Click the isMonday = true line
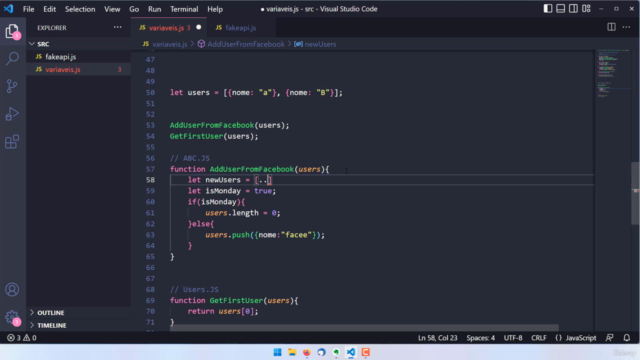Viewport: 640px width, 360px height. pyautogui.click(x=232, y=191)
